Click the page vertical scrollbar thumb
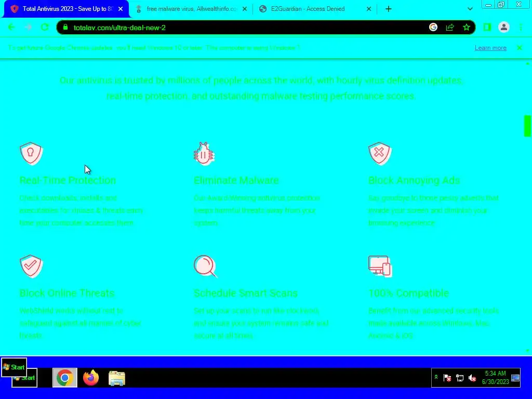 (x=527, y=126)
